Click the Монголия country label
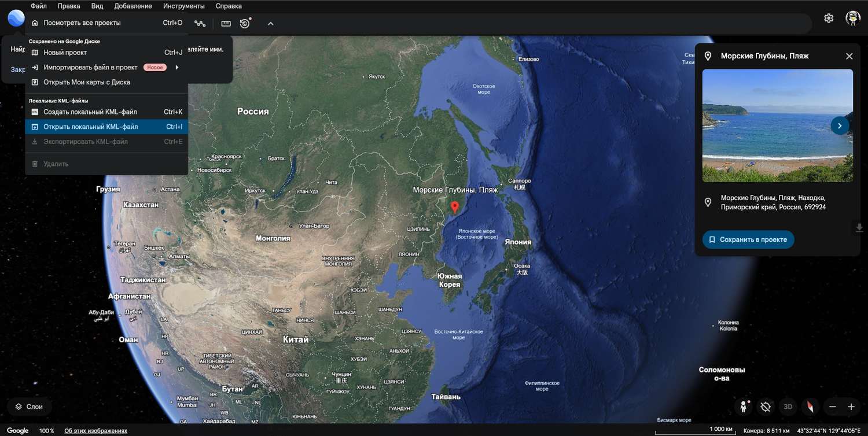868x436 pixels. coord(273,238)
